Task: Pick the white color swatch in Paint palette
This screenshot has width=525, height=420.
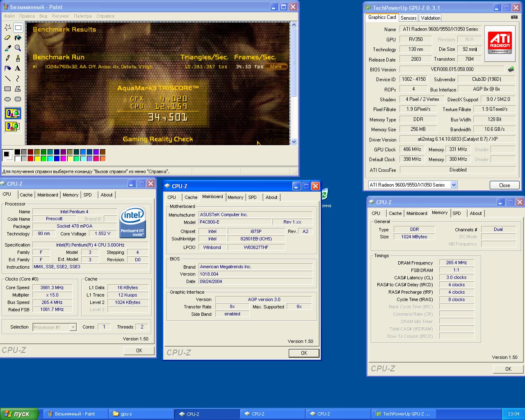Action: point(18,159)
